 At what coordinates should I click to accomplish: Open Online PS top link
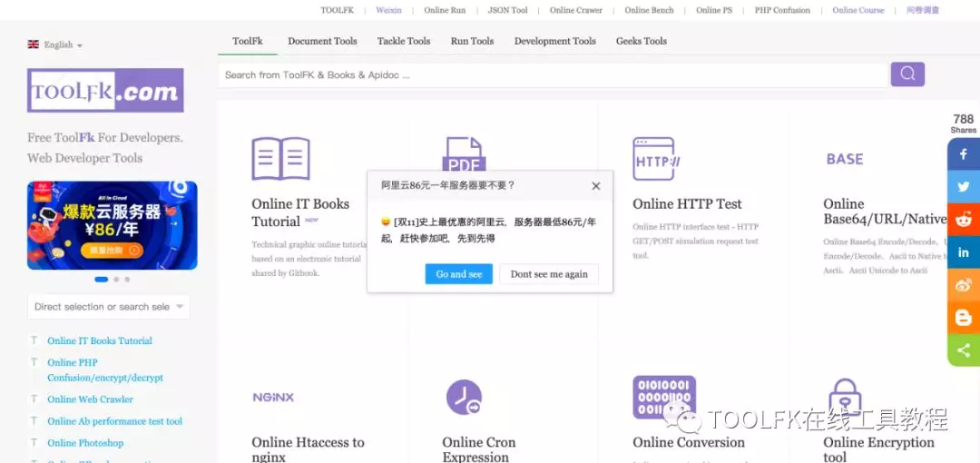click(714, 10)
